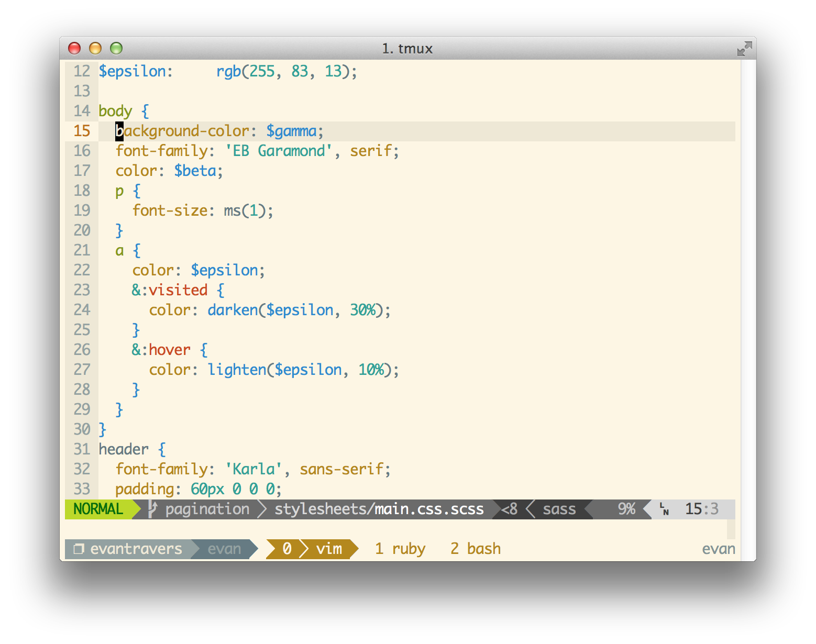This screenshot has height=644, width=816.
Task: Click the tmux session window icon before evantravers
Action: (x=79, y=549)
